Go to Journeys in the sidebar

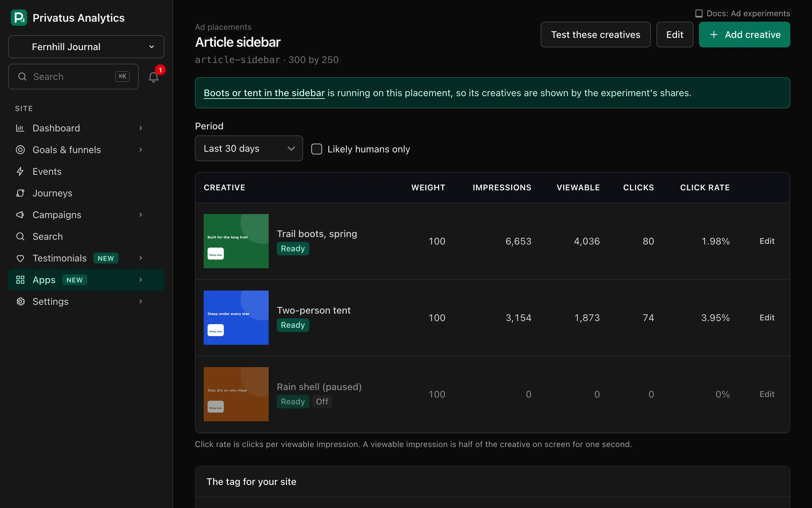click(86, 193)
